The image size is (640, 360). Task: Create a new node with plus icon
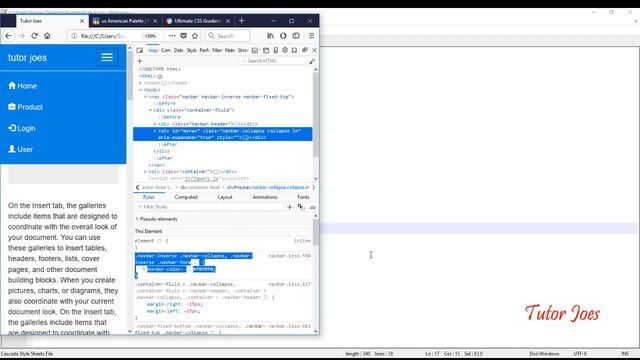(x=140, y=61)
